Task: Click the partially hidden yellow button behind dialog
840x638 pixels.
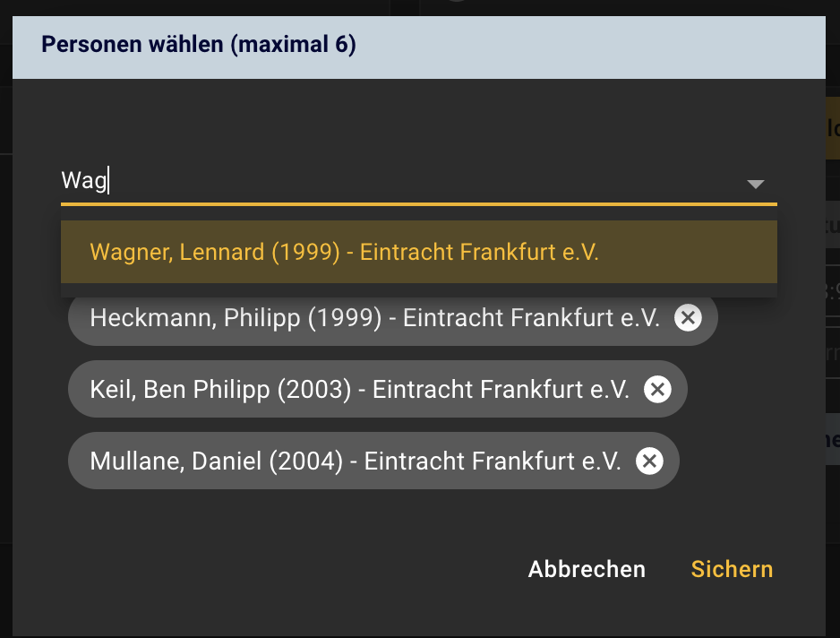Action: (x=833, y=127)
